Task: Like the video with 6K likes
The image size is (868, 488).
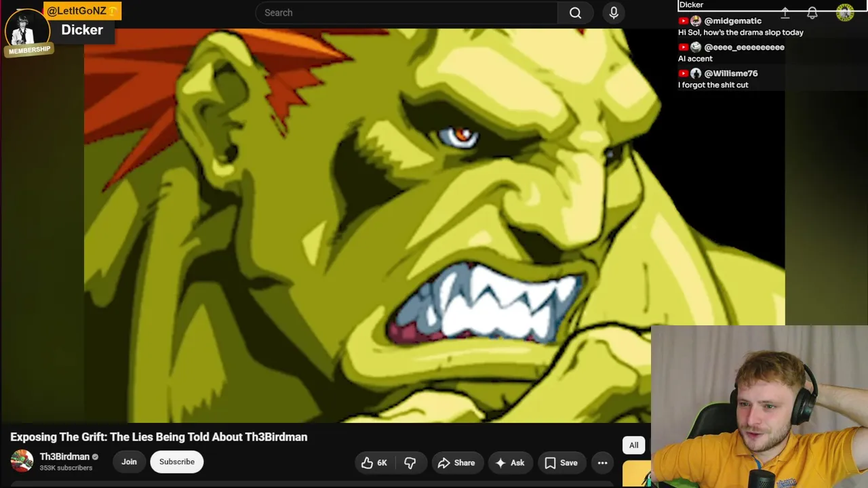Action: [x=374, y=463]
